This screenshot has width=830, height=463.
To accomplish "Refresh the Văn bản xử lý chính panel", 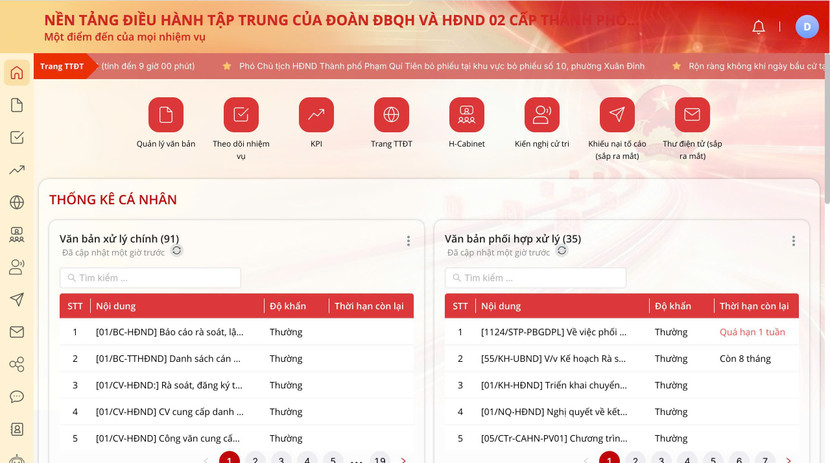I will click(x=177, y=251).
